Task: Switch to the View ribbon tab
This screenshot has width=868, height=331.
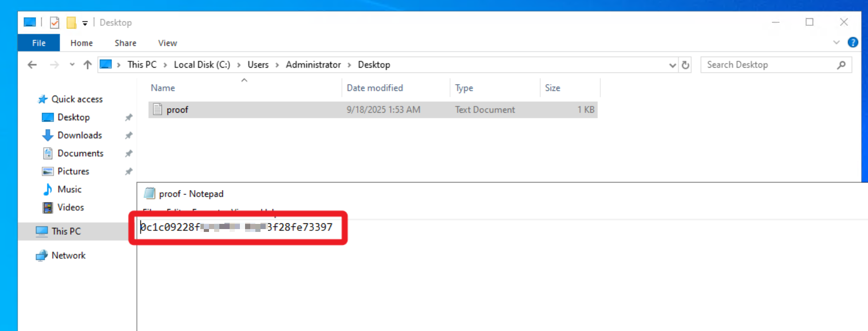Action: 167,43
